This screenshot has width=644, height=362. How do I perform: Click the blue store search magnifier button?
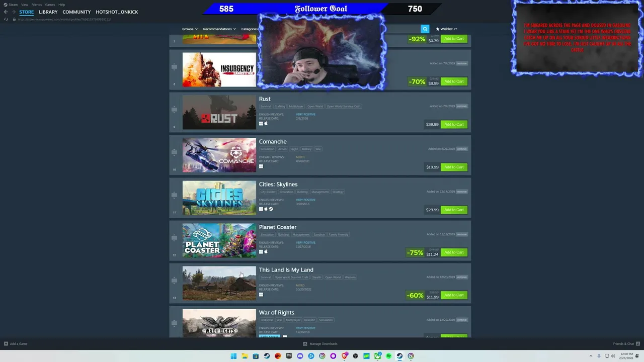pyautogui.click(x=425, y=29)
